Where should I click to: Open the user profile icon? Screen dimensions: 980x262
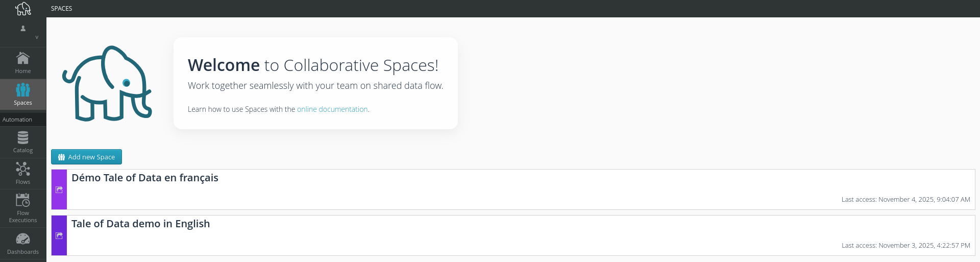(x=23, y=29)
